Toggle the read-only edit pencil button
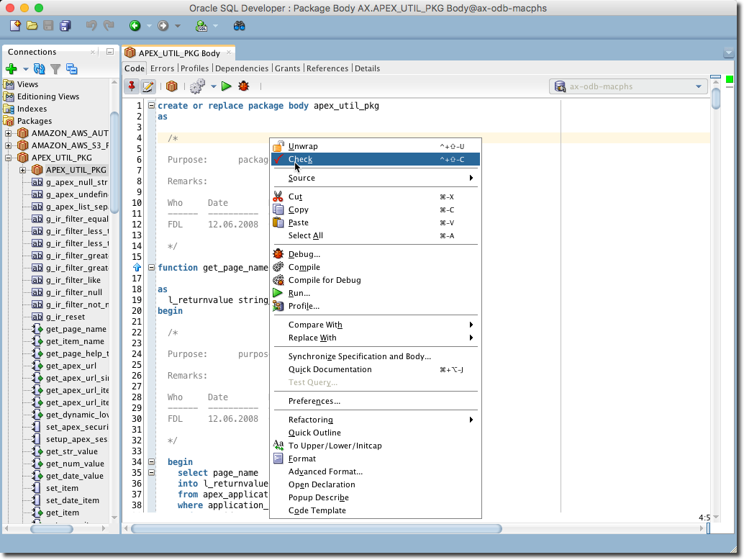The width and height of the screenshot is (744, 560). [148, 86]
